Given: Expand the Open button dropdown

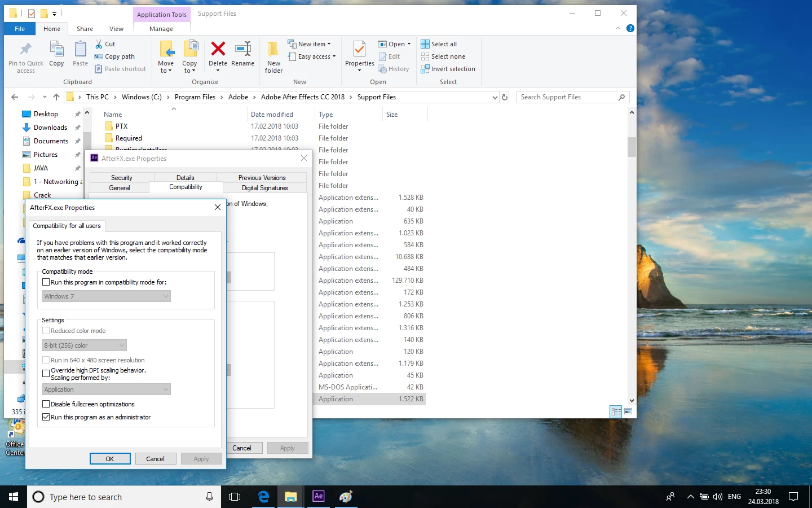Looking at the screenshot, I should (409, 44).
